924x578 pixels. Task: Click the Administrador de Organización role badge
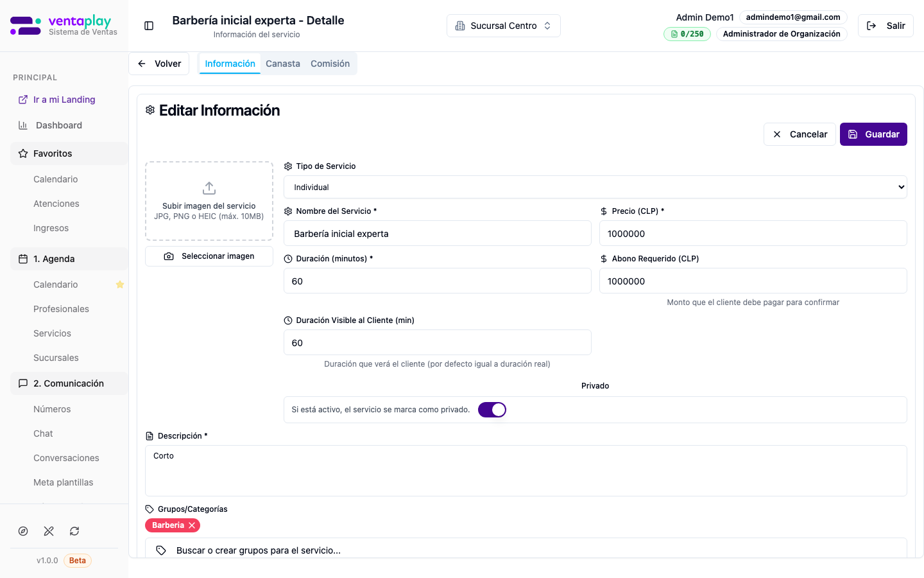pyautogui.click(x=782, y=34)
